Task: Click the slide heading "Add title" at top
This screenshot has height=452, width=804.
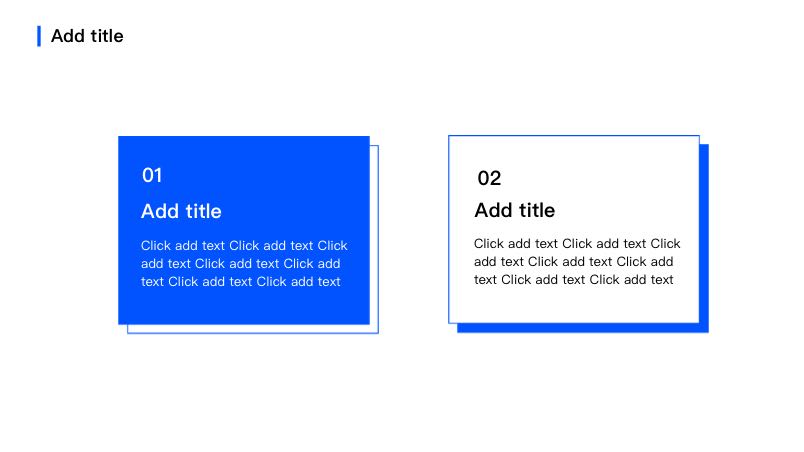Action: coord(87,36)
